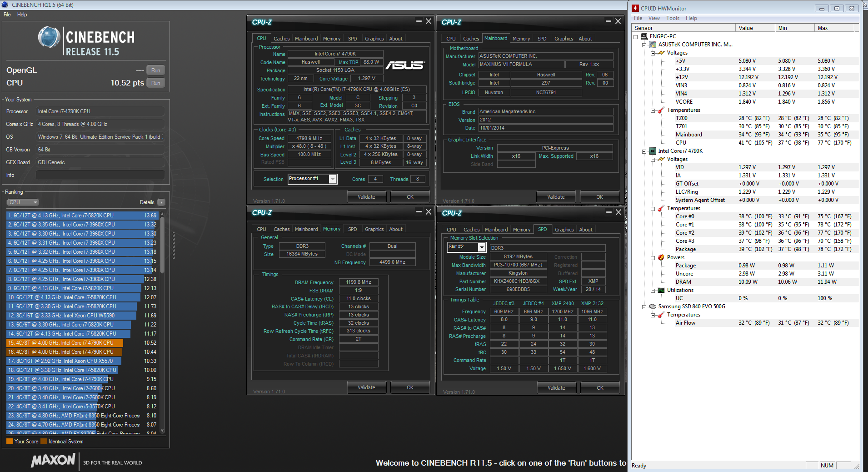This screenshot has height=472, width=868.
Task: Switch to Graphics tab in CPU-Z Memory window
Action: tap(374, 229)
